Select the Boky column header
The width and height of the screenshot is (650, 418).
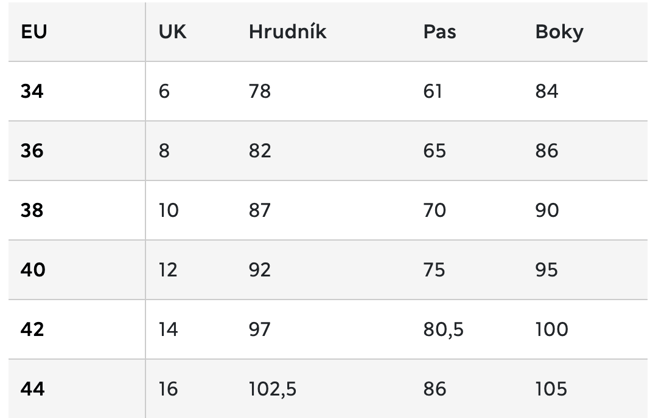pos(559,32)
